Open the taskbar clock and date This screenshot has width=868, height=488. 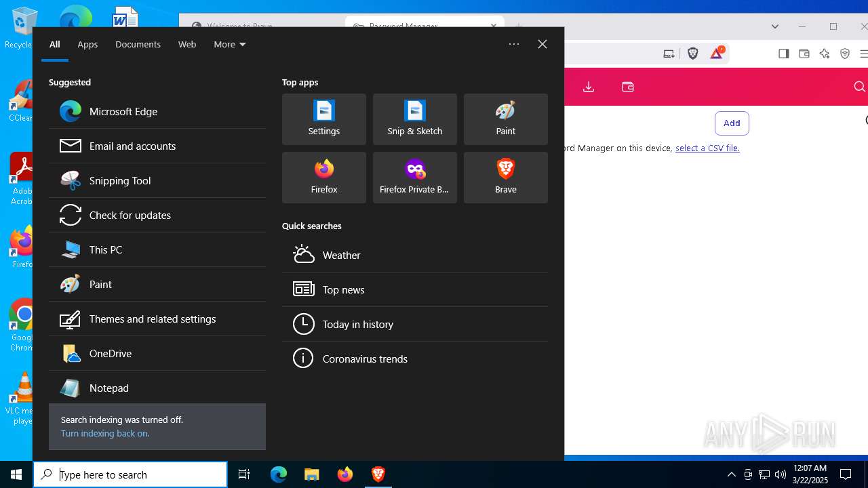[x=810, y=474]
